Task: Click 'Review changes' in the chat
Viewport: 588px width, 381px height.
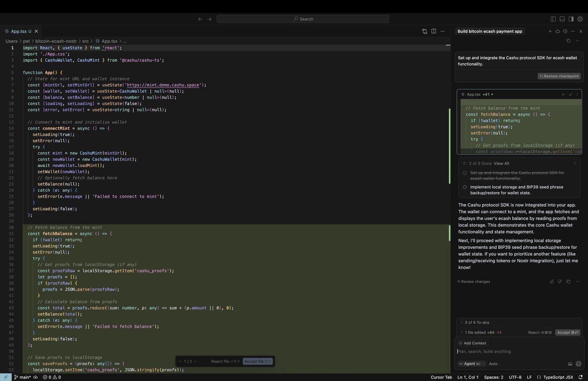Action: (x=474, y=281)
